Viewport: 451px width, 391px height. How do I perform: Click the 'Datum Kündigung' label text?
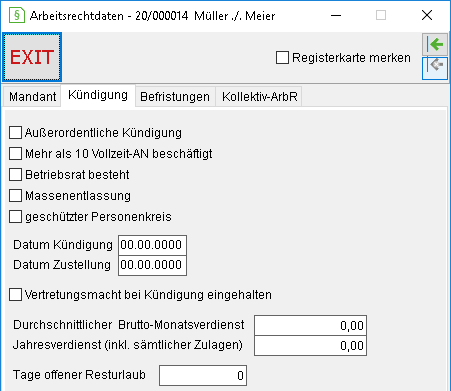pyautogui.click(x=63, y=245)
